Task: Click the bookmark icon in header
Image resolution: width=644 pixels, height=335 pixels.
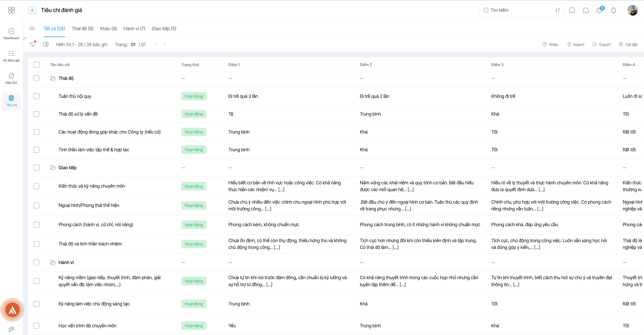Action: click(572, 10)
